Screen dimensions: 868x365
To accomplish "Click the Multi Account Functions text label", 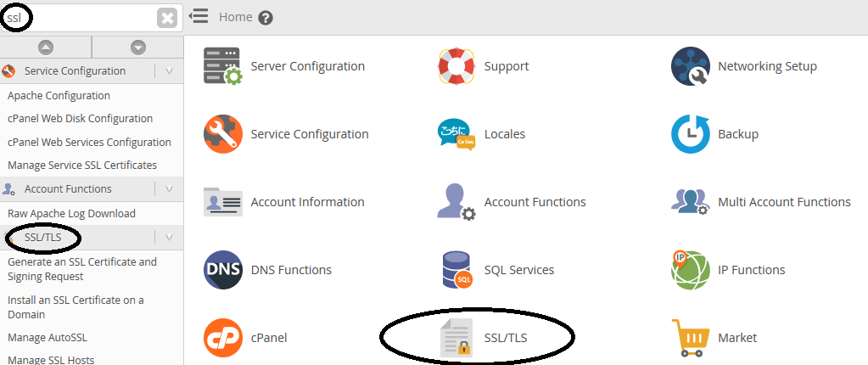I will [784, 202].
